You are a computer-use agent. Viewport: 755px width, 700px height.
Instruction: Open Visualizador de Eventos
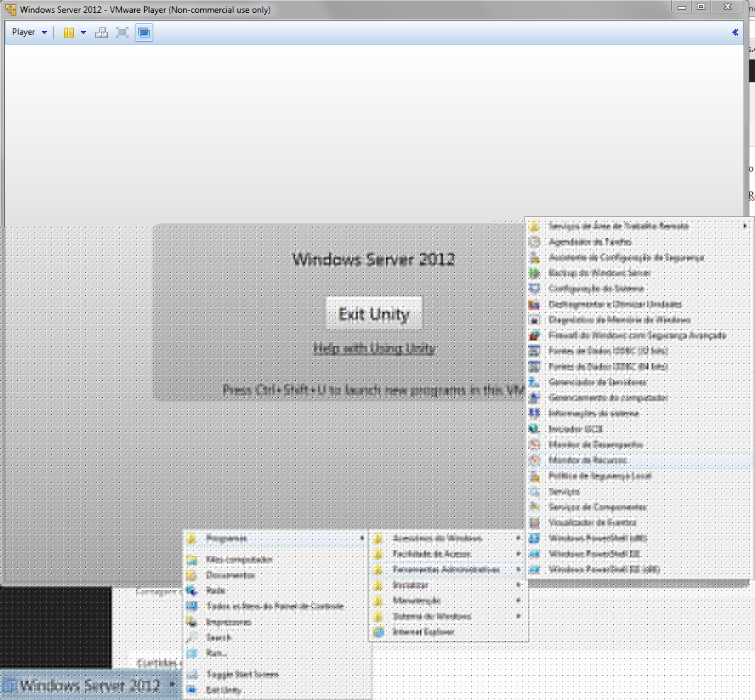click(639, 522)
